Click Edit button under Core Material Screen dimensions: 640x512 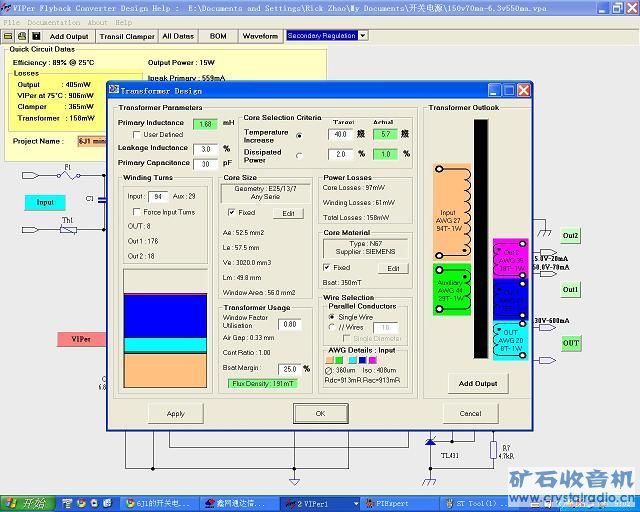click(x=393, y=268)
